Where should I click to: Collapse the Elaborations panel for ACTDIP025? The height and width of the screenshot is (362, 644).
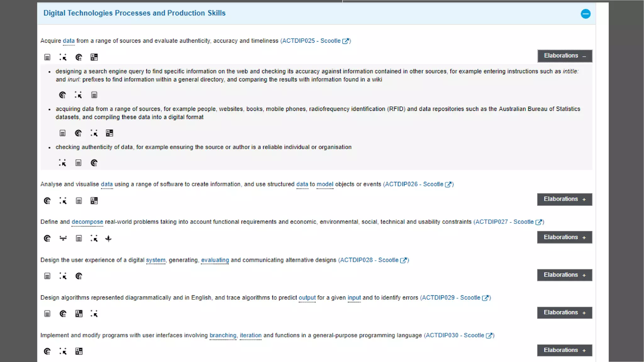(x=564, y=56)
